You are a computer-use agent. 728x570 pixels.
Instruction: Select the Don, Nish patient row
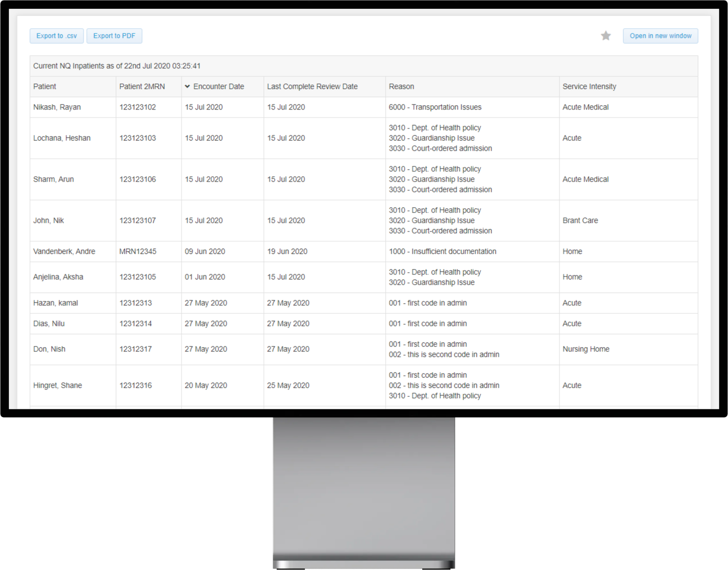pos(49,349)
